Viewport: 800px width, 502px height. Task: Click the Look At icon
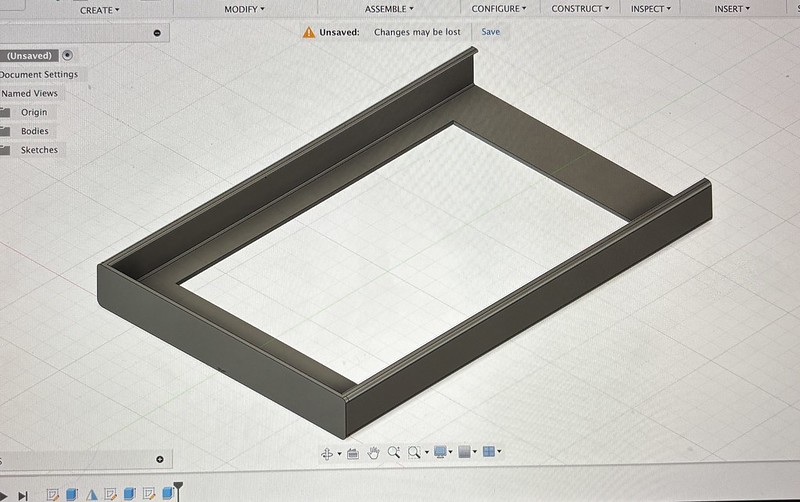tap(352, 453)
